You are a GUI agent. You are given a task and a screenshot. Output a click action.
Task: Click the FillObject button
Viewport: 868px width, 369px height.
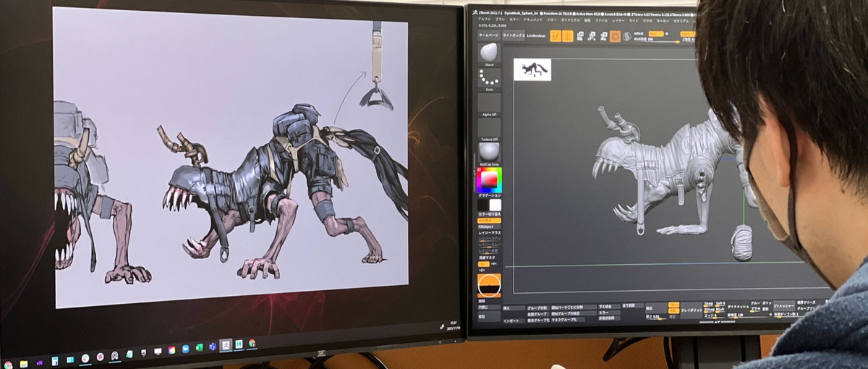point(490,227)
